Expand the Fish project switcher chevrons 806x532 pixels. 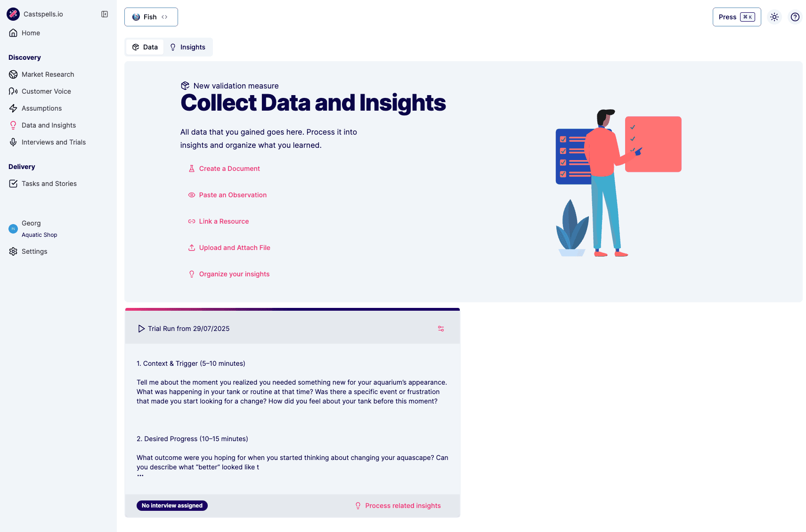(164, 16)
